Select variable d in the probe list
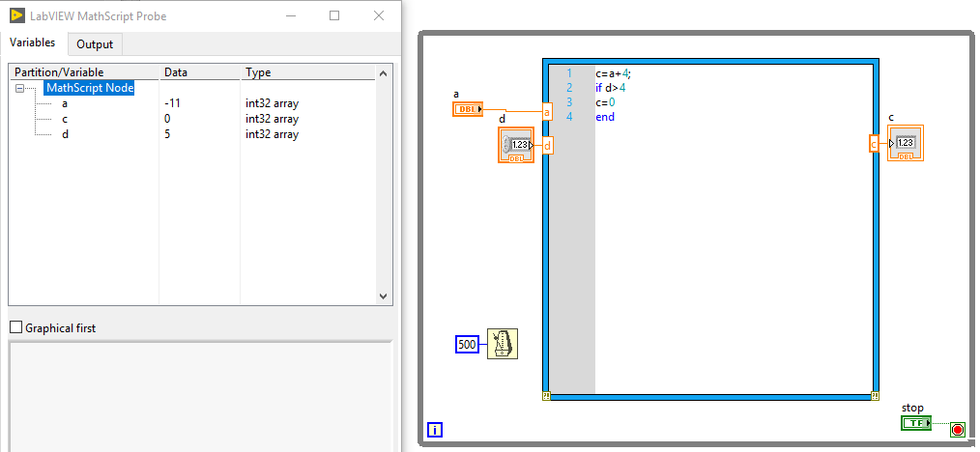The width and height of the screenshot is (980, 452). click(65, 134)
